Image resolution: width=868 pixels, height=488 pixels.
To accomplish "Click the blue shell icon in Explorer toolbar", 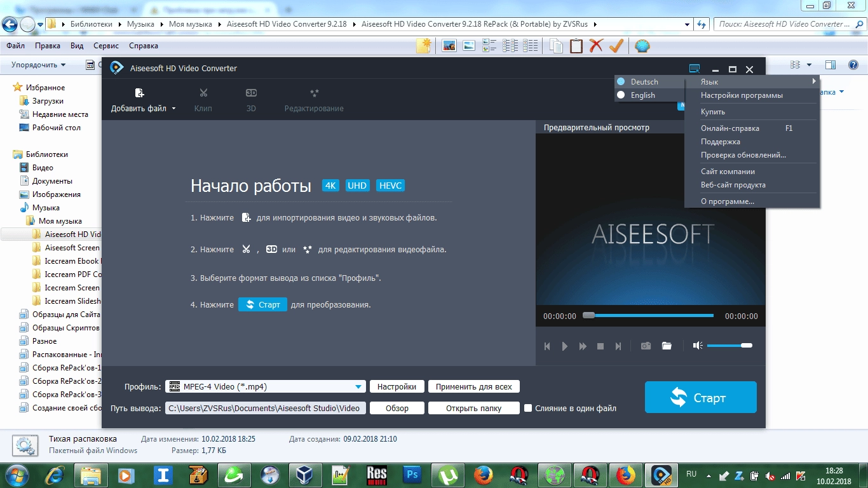I will tap(642, 46).
